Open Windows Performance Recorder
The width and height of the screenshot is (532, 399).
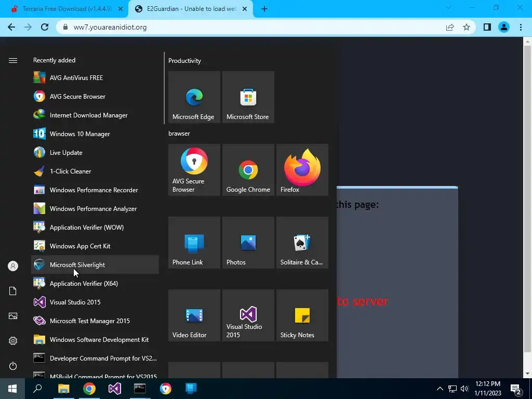95,190
